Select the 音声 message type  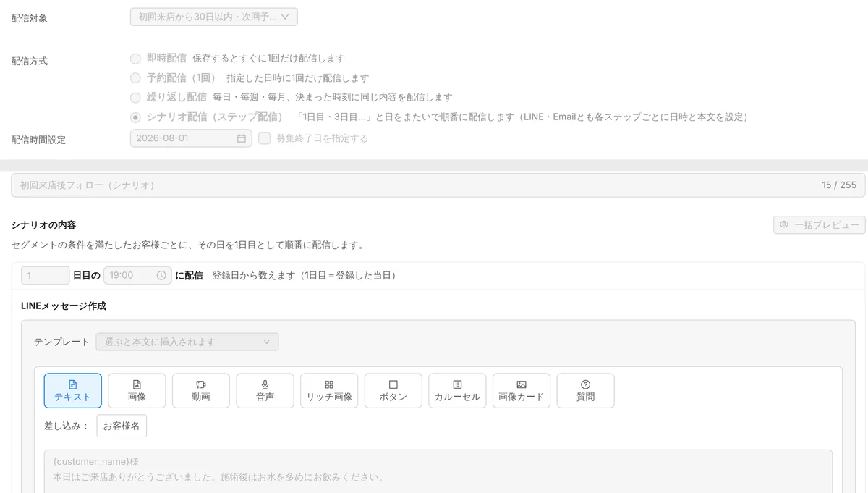click(265, 391)
